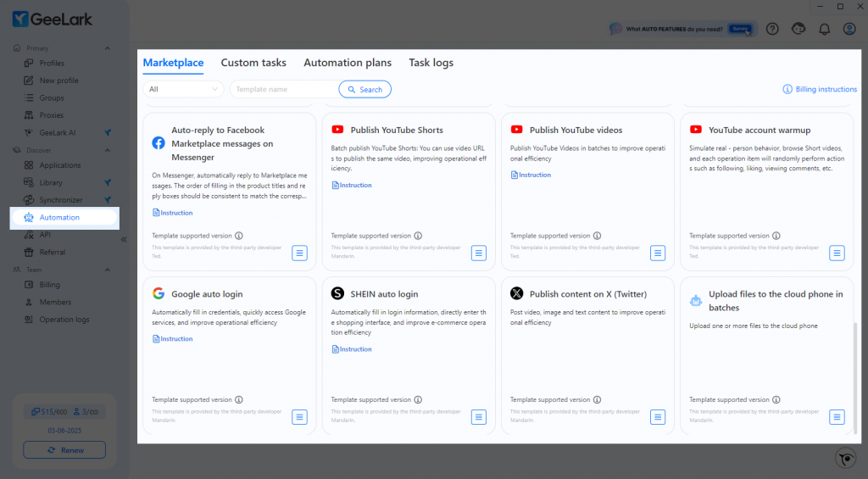
Task: Click the SHEIN logo on auto login card
Action: pos(337,293)
